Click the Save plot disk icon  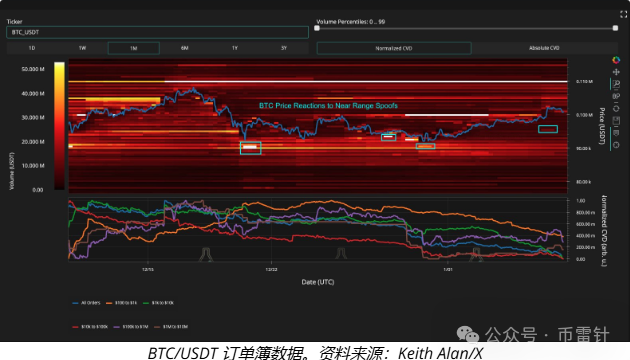[616, 121]
